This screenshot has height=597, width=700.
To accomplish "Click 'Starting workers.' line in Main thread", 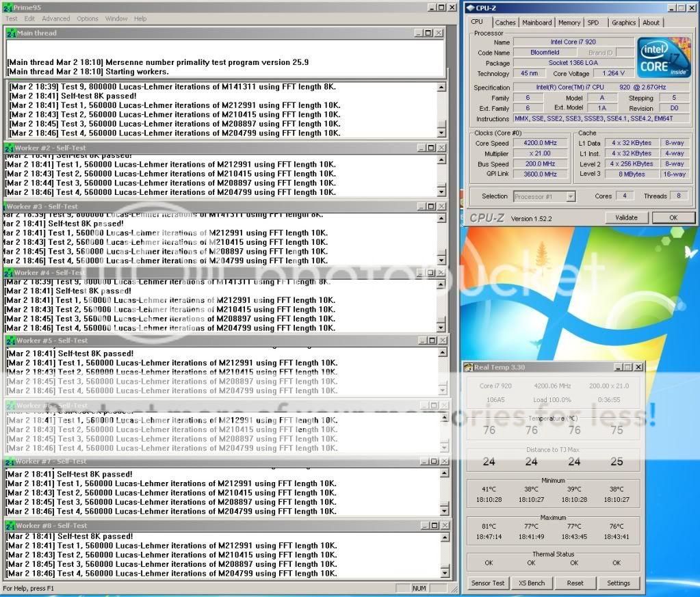I will 88,72.
